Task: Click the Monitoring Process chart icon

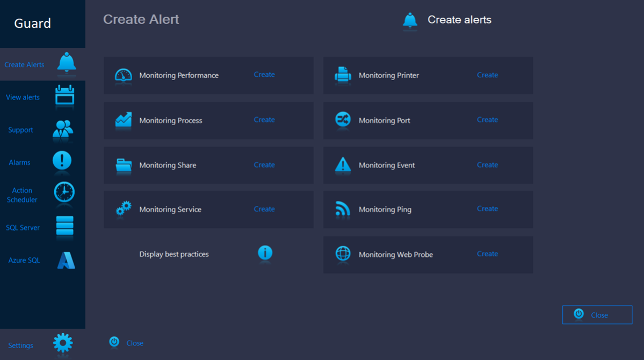Action: [123, 120]
